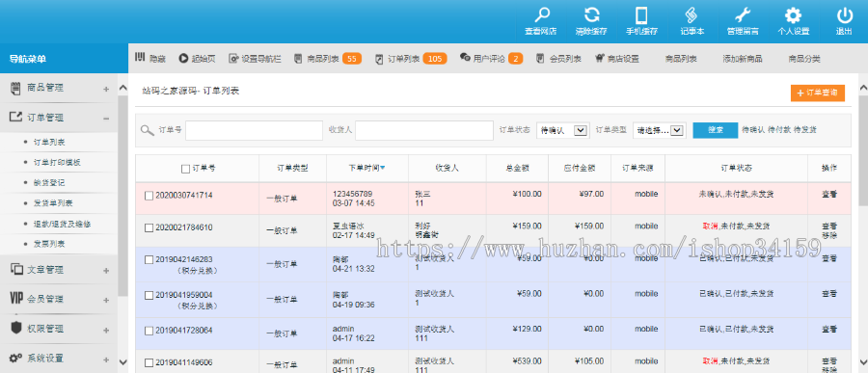Go to 起始页 via its play icon
This screenshot has width=868, height=373.
(183, 58)
